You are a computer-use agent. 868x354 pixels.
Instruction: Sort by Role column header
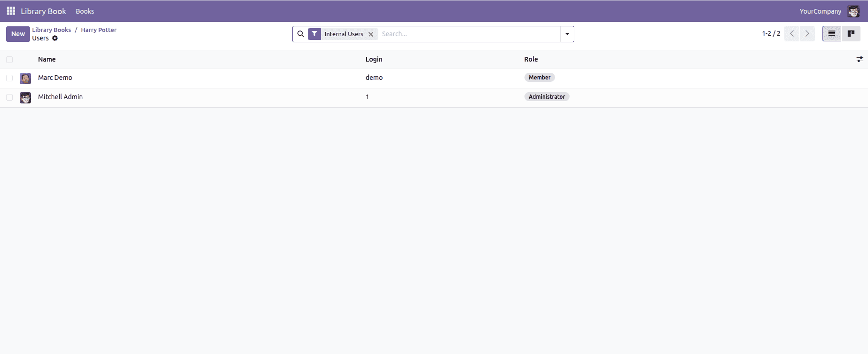[531, 59]
